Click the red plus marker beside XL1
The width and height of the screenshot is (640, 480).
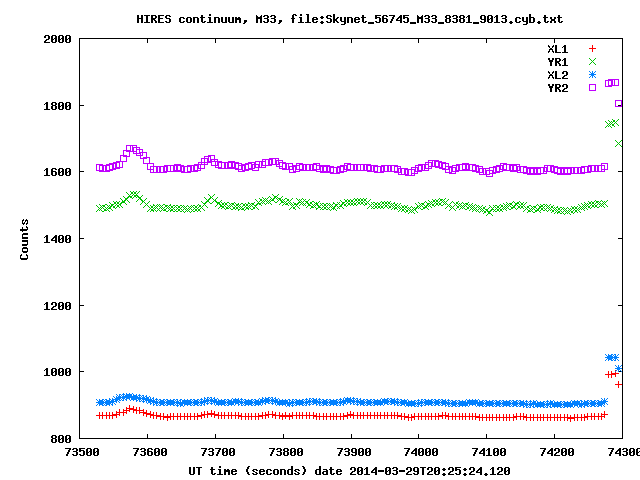click(x=592, y=49)
